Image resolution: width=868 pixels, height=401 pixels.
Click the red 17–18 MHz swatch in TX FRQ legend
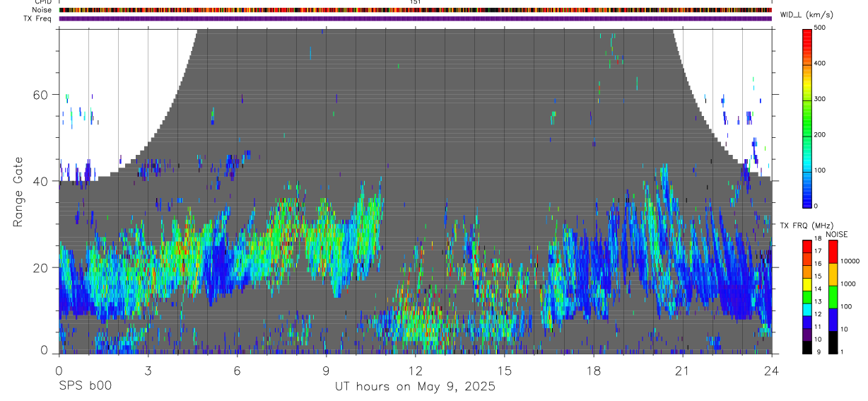[807, 246]
